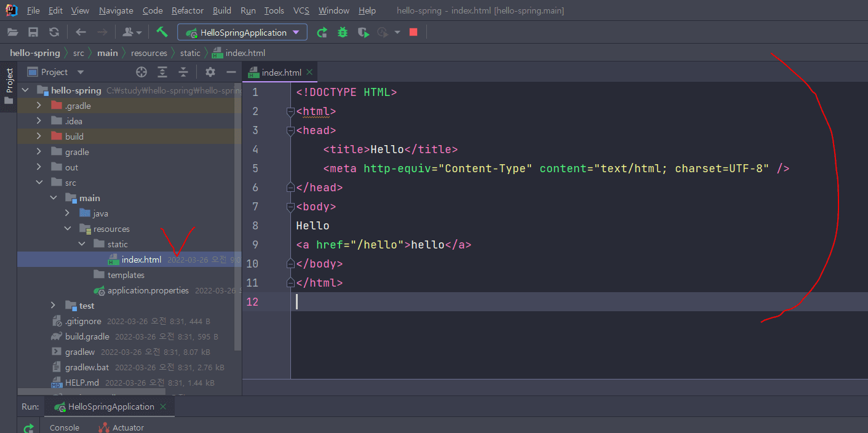Screen dimensions: 868x433
Task: Click the static breadcrumb in the navigation bar
Action: (x=190, y=53)
